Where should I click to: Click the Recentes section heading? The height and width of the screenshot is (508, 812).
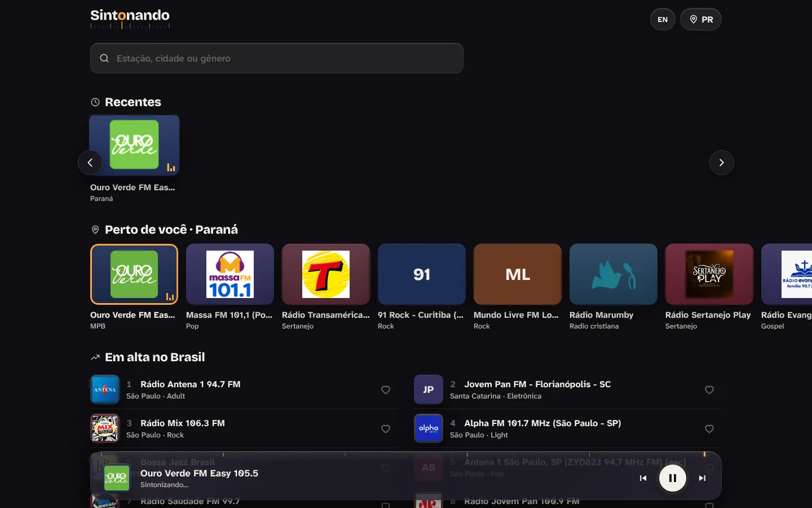coord(133,102)
